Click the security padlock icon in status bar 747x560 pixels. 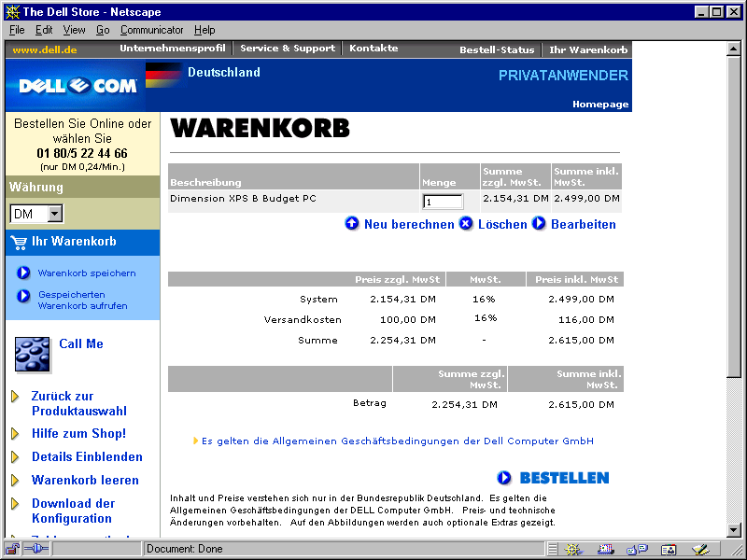coord(12,549)
